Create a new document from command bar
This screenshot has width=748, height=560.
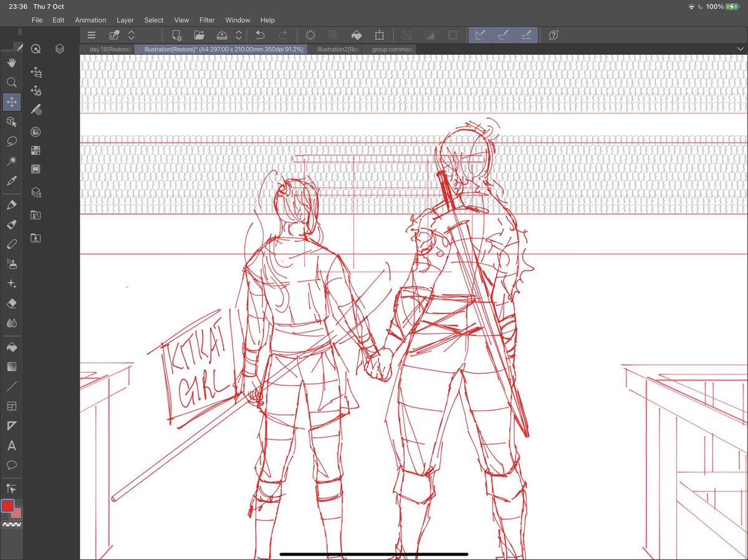pos(177,36)
